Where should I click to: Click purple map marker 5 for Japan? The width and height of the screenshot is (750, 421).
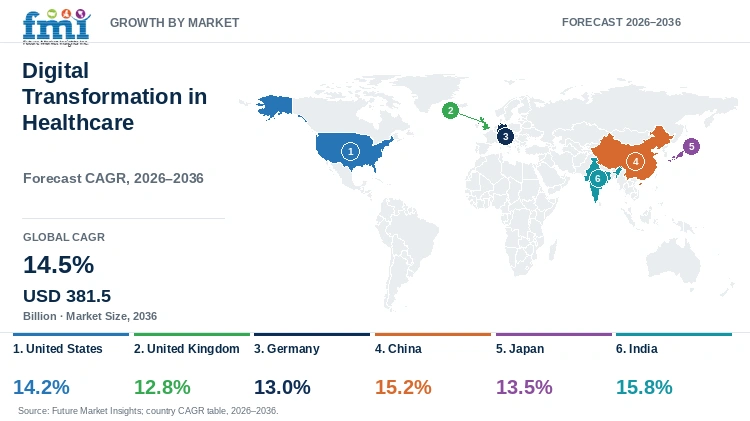(x=691, y=146)
